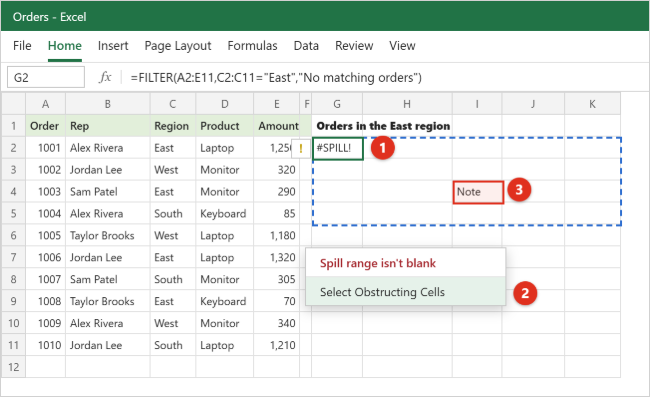Switch to the Formulas tab

pos(252,46)
